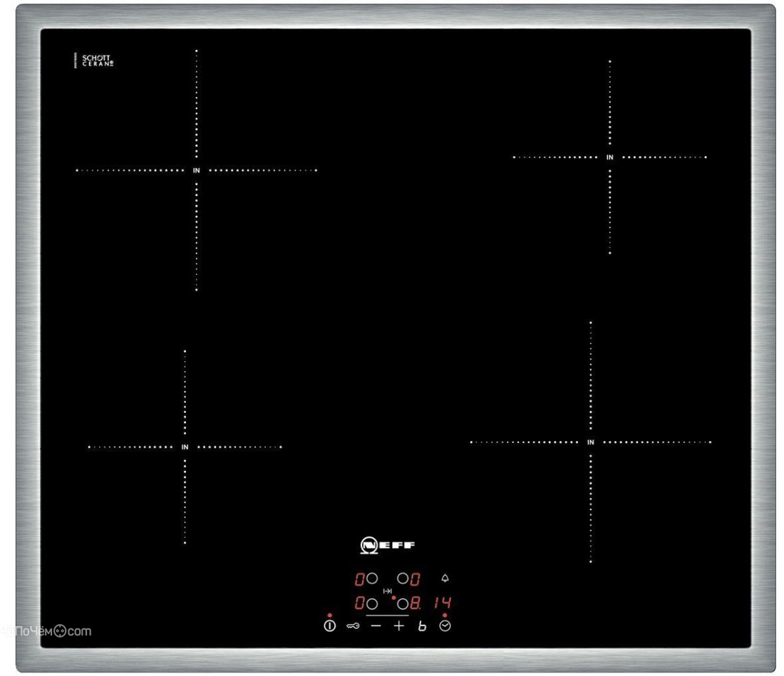
Task: Tap the clock timer symbol
Action: (445, 625)
